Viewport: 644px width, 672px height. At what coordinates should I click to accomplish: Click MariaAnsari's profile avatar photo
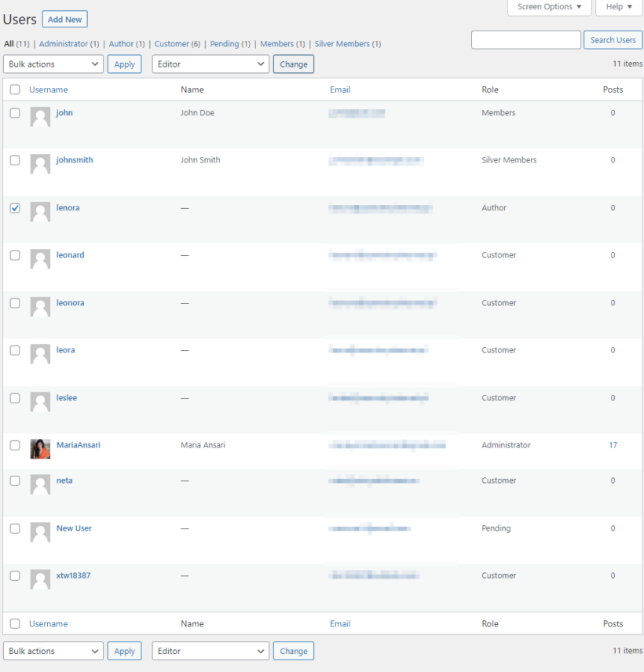(40, 449)
